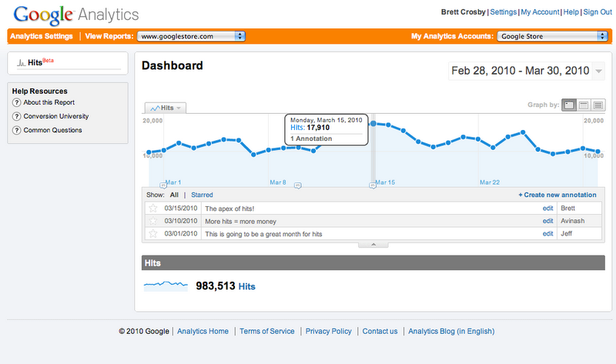Edit the 'More hits = more money' annotation

pos(547,221)
